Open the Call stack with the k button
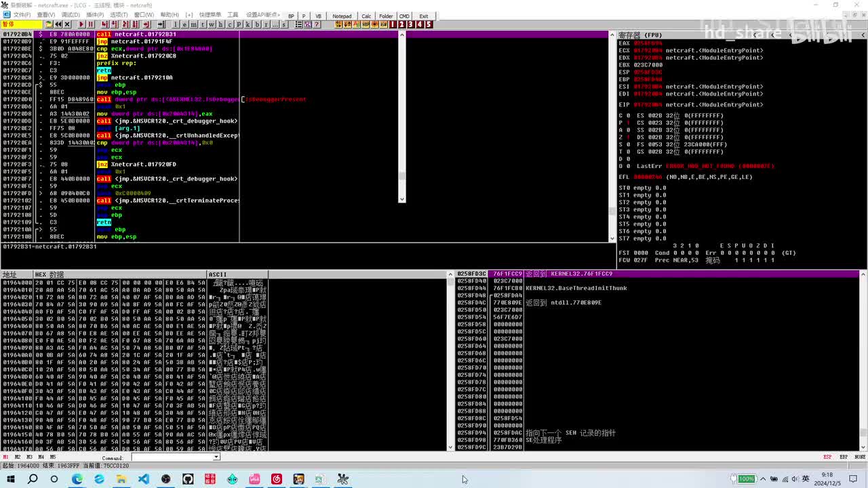Image resolution: width=868 pixels, height=488 pixels. coord(247,24)
